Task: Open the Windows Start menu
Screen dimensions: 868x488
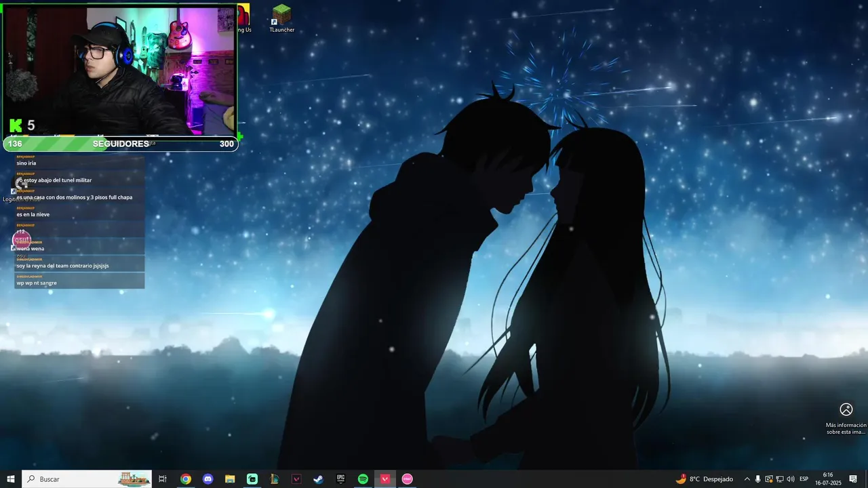Action: (11, 479)
